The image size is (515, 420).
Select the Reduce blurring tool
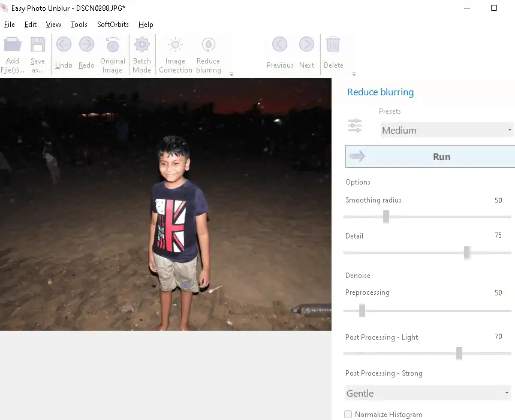tap(209, 45)
